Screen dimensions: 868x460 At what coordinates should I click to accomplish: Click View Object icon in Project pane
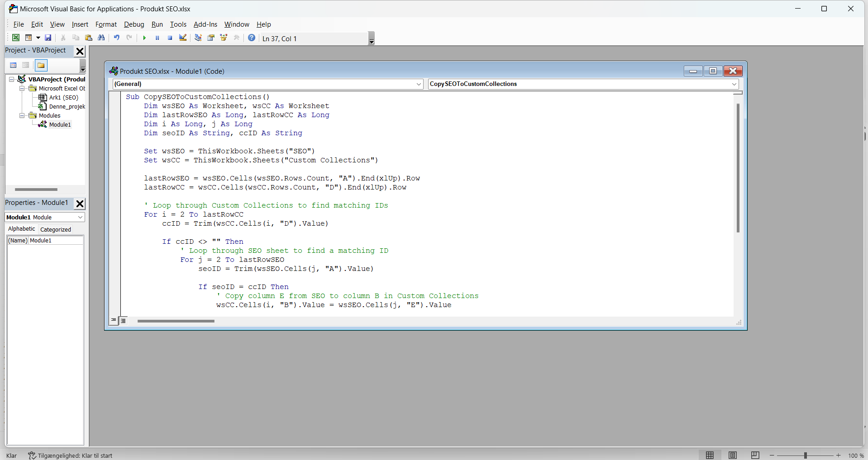[26, 66]
